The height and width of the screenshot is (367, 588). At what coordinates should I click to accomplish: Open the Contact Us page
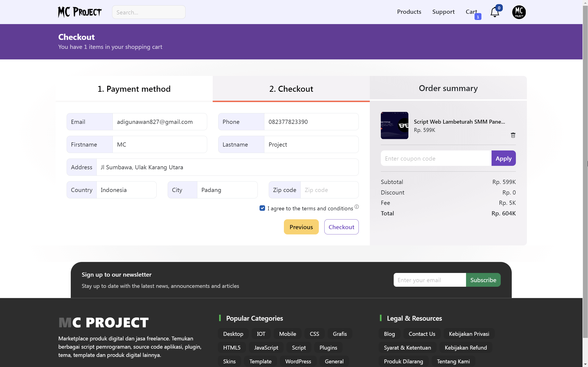422,334
